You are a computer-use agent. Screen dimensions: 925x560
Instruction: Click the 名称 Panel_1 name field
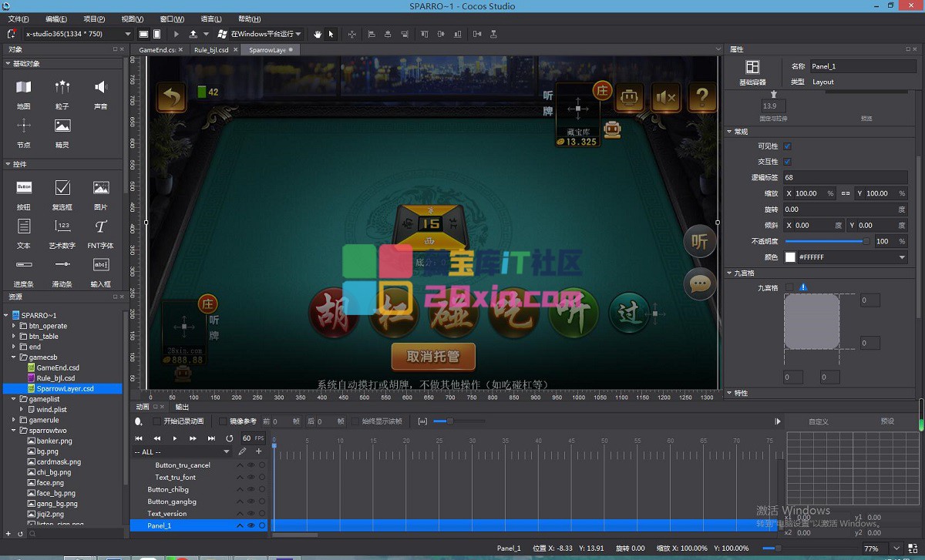click(863, 66)
